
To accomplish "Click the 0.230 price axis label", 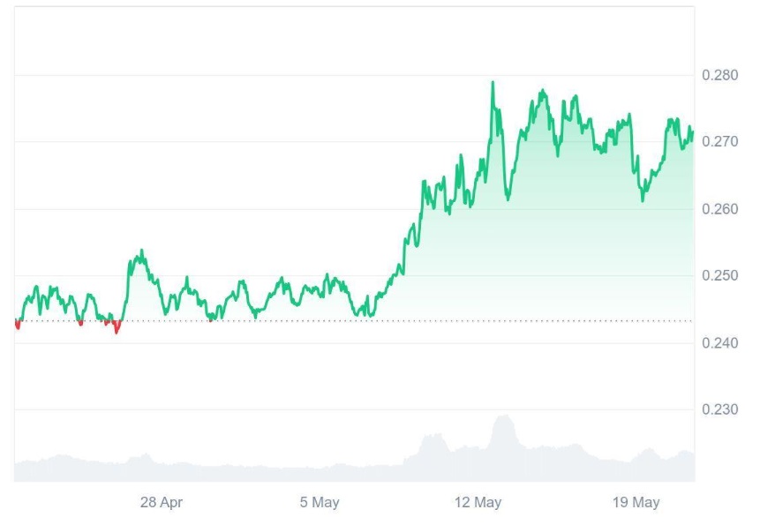I will [719, 409].
